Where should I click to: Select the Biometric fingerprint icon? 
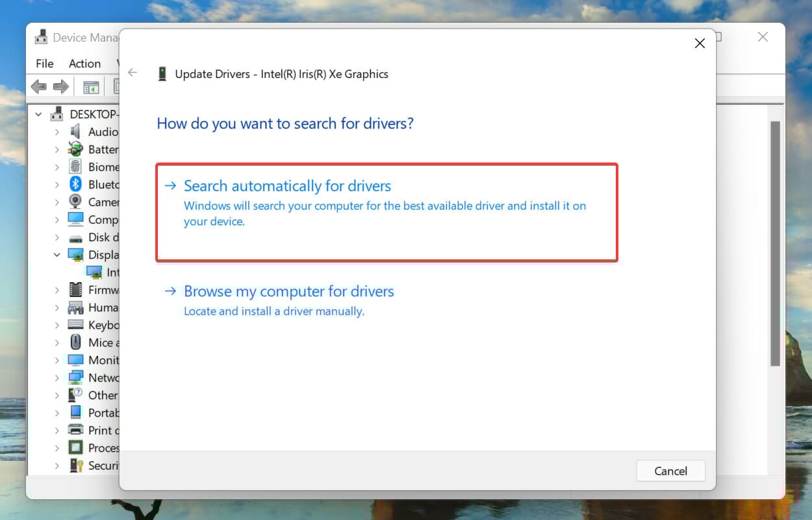[76, 167]
